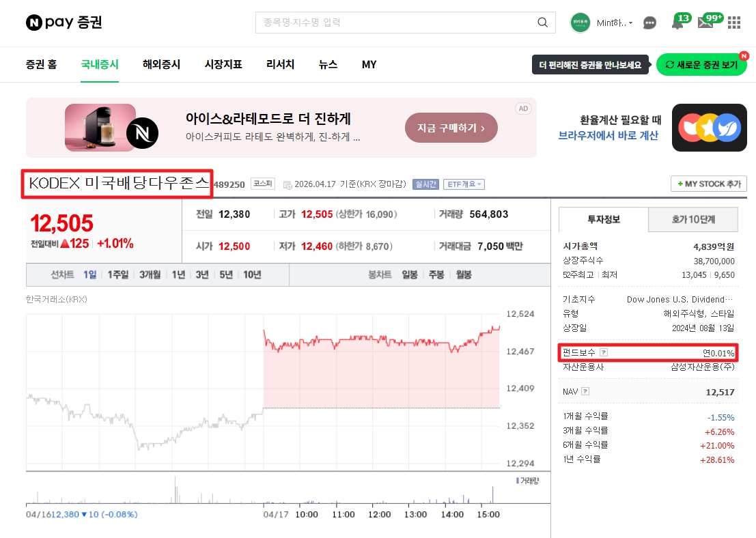Viewport: 756px width, 538px height.
Task: Click the Npay 증권 logo
Action: pyautogui.click(x=64, y=22)
